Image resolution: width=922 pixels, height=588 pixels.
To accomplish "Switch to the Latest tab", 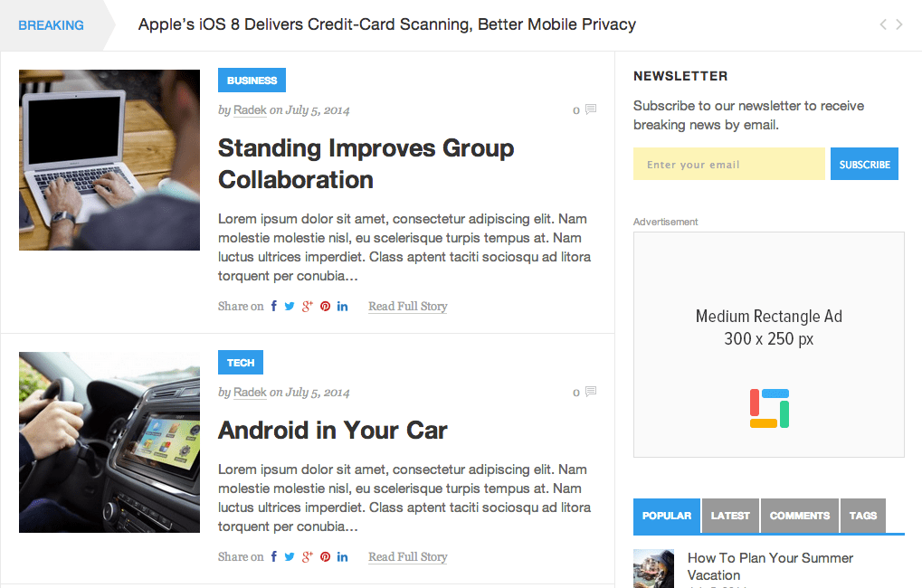I will click(x=730, y=516).
